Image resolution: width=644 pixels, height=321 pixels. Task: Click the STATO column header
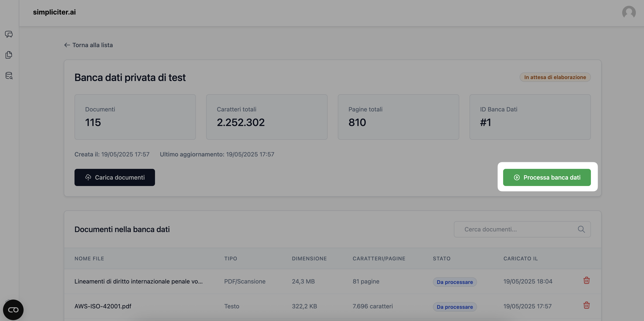tap(441, 258)
